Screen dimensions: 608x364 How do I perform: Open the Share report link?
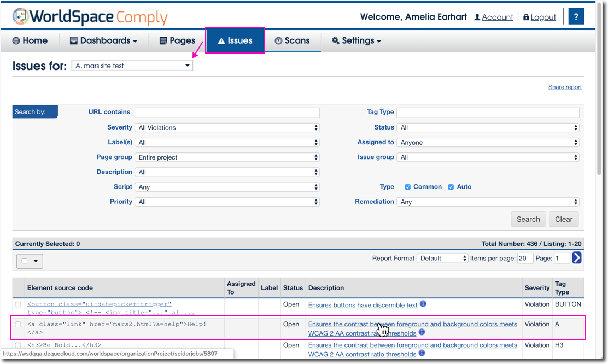pyautogui.click(x=565, y=87)
